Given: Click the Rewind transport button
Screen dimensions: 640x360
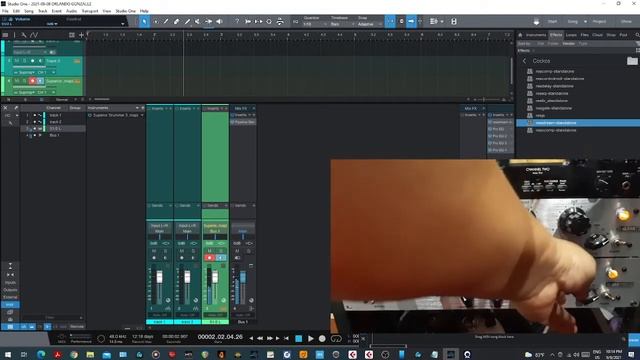Looking at the screenshot, I should click(260, 338).
